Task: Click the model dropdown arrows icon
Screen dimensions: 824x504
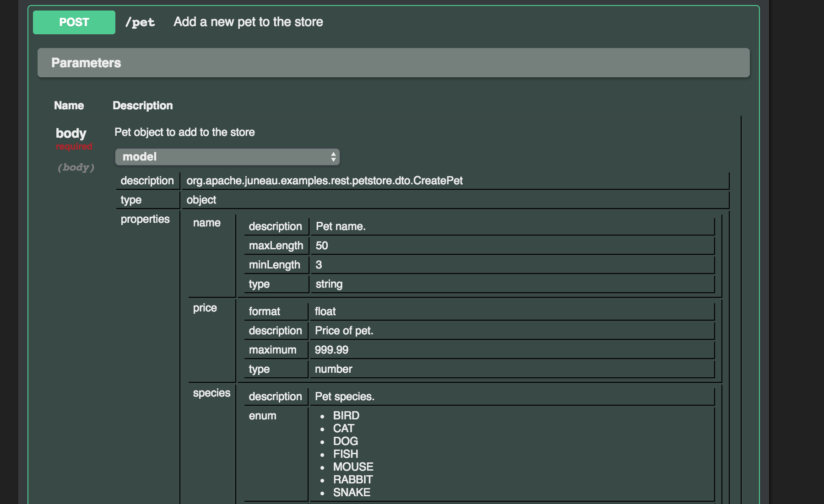Action: (x=333, y=157)
